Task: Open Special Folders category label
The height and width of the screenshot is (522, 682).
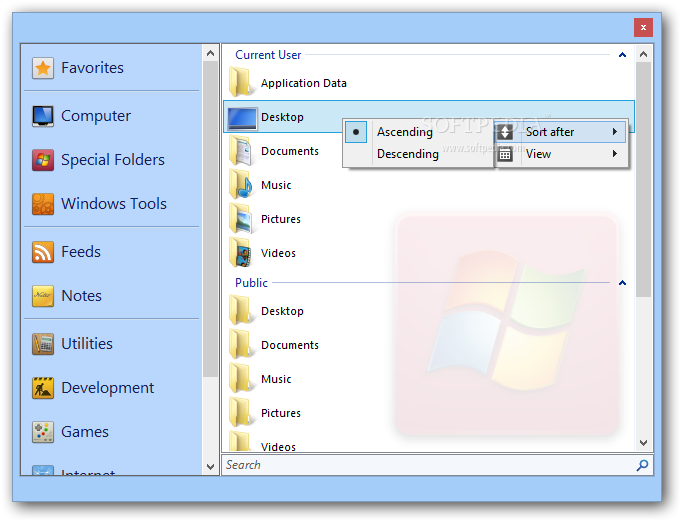Action: [x=113, y=160]
